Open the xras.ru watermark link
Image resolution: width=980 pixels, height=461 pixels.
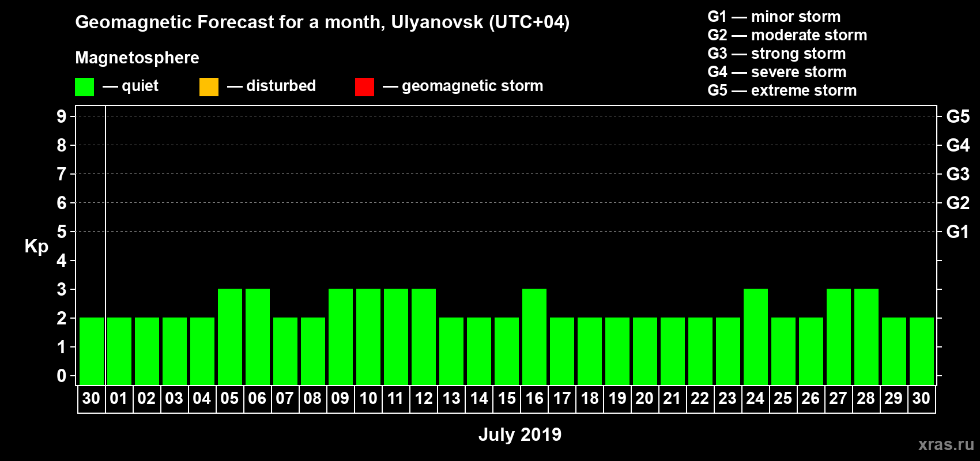(946, 444)
